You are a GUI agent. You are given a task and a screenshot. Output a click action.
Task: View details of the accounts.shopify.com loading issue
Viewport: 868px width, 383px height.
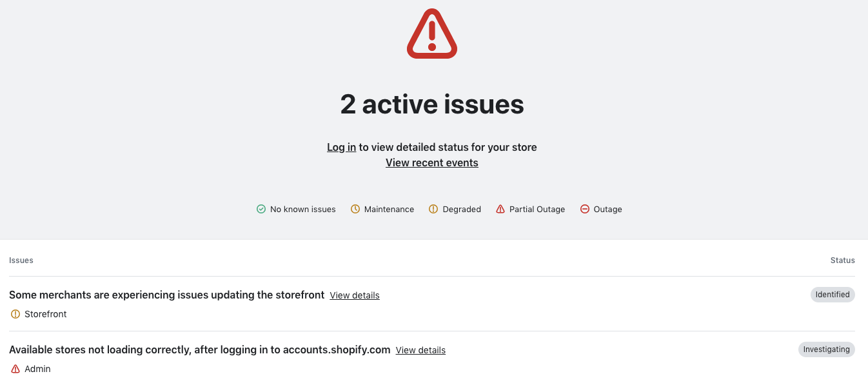pos(420,350)
